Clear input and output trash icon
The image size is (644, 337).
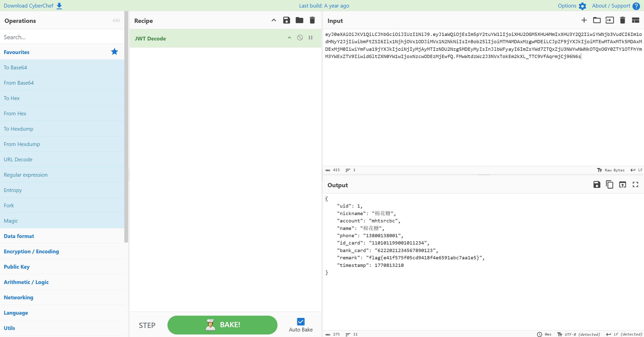(x=622, y=20)
